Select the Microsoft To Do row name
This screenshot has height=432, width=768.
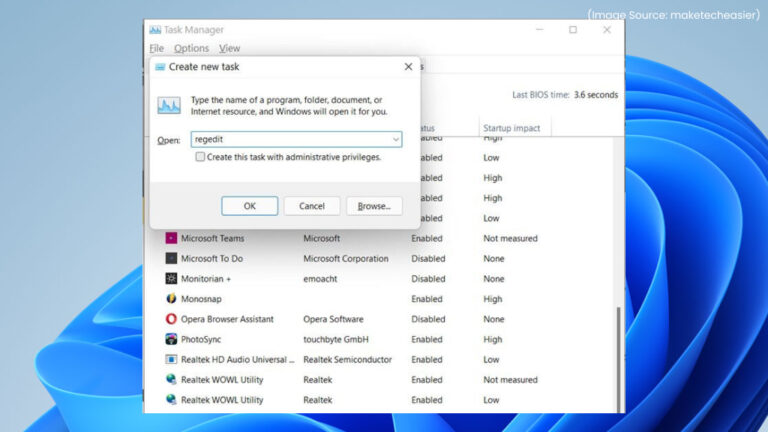click(x=212, y=258)
